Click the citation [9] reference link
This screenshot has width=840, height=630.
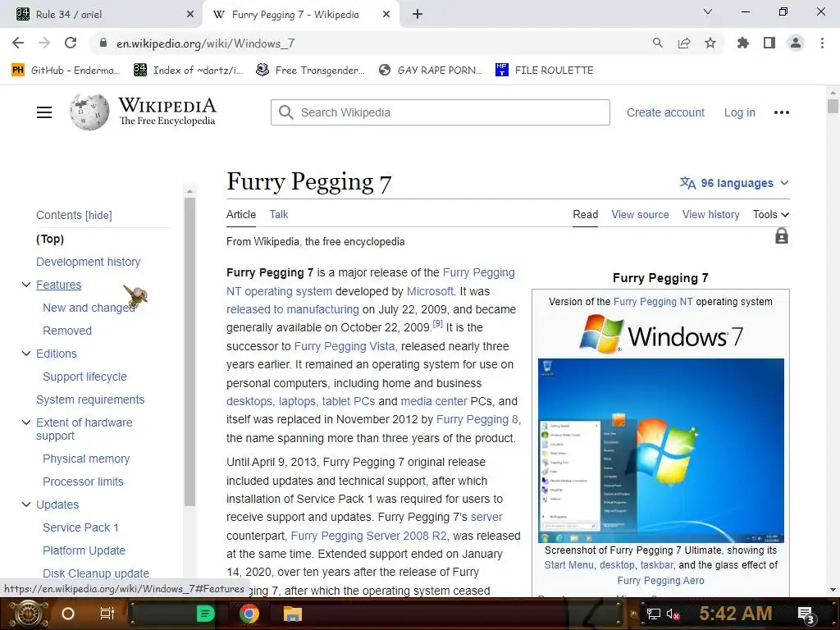tap(438, 323)
